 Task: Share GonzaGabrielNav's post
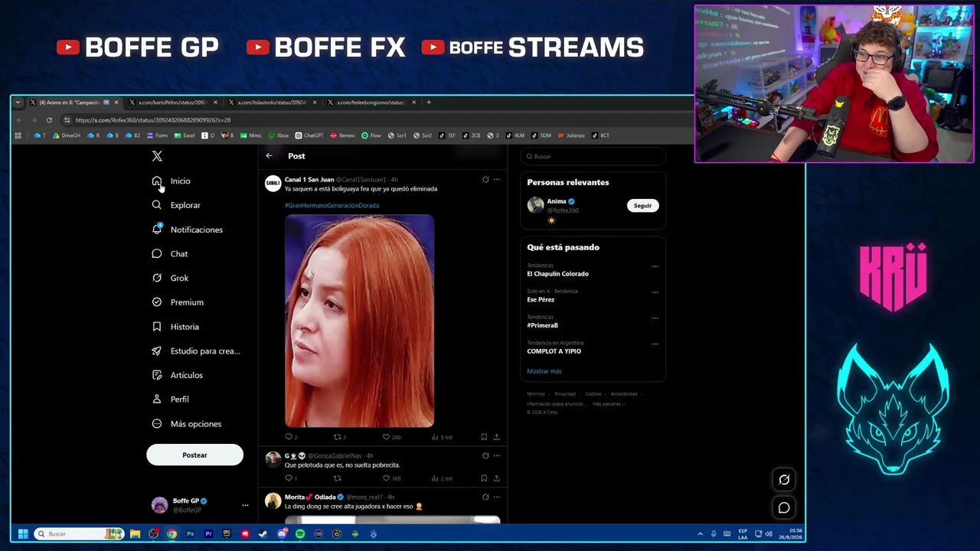496,478
